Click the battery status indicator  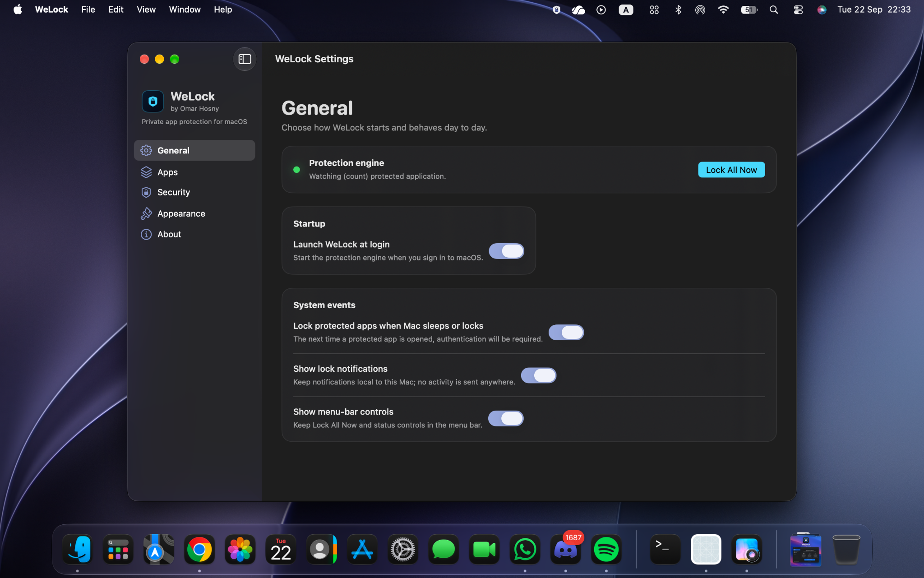coord(749,9)
